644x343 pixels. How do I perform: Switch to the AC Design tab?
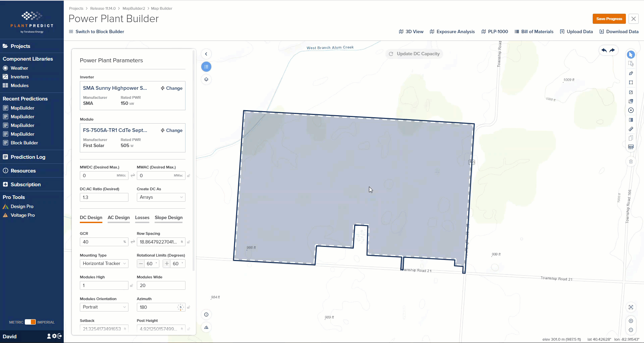[x=118, y=218]
